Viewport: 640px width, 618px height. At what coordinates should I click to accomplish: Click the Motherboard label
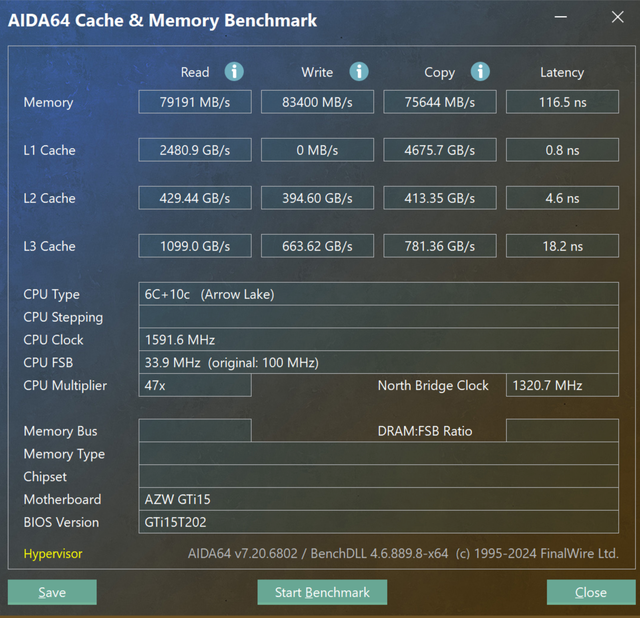click(62, 499)
